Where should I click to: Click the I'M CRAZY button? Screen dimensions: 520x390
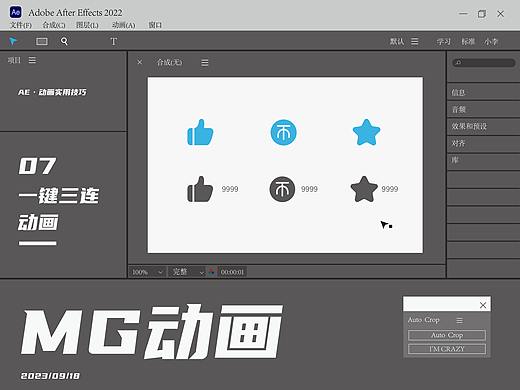447,349
